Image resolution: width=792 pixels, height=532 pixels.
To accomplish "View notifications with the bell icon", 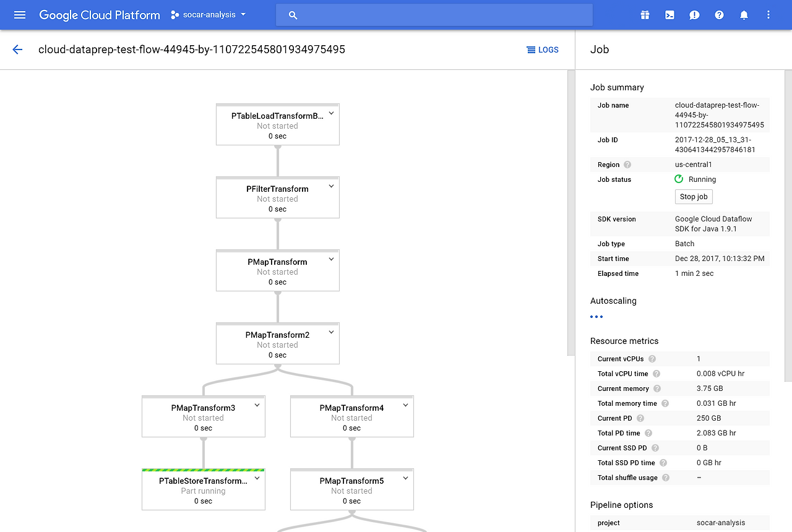I will click(744, 15).
